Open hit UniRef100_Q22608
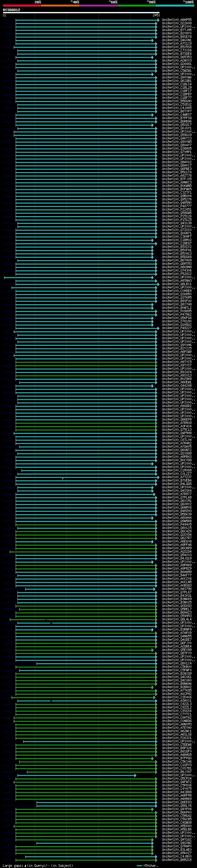 [176, 23]
